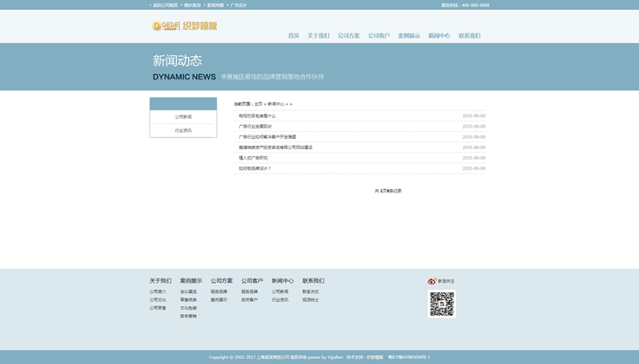Click the DEDE 织梦模板 logo
This screenshot has height=364, width=639.
tap(184, 26)
